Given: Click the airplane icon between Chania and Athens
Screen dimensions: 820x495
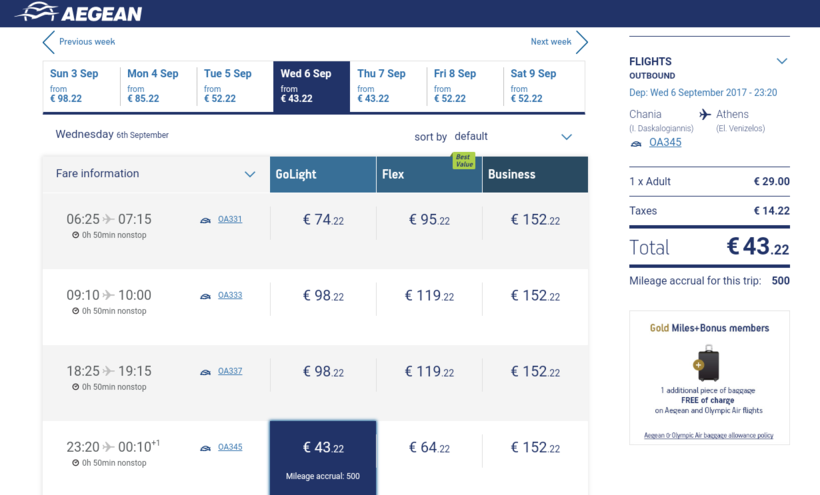Looking at the screenshot, I should point(705,115).
